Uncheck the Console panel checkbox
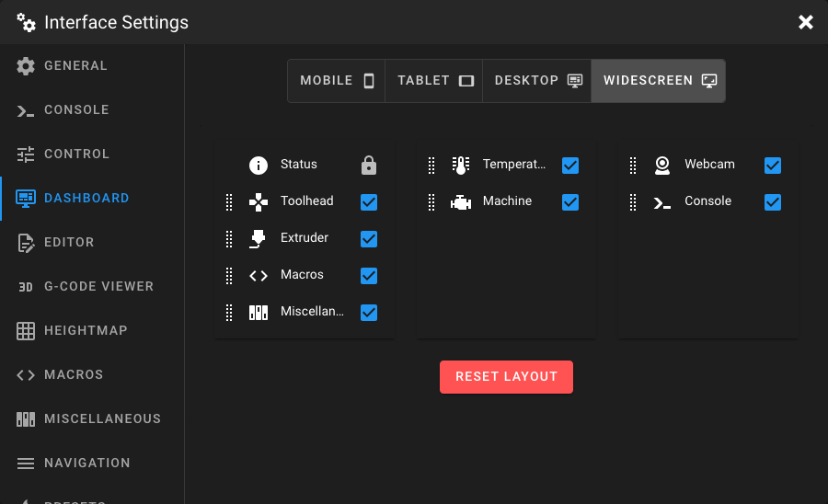This screenshot has height=504, width=828. [x=773, y=202]
